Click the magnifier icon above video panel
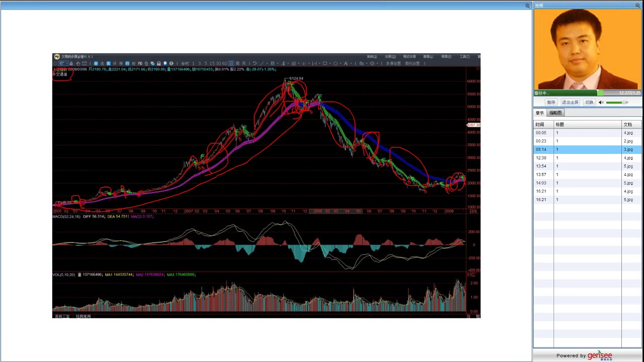Viewport: 644px width, 362px height. point(637,6)
